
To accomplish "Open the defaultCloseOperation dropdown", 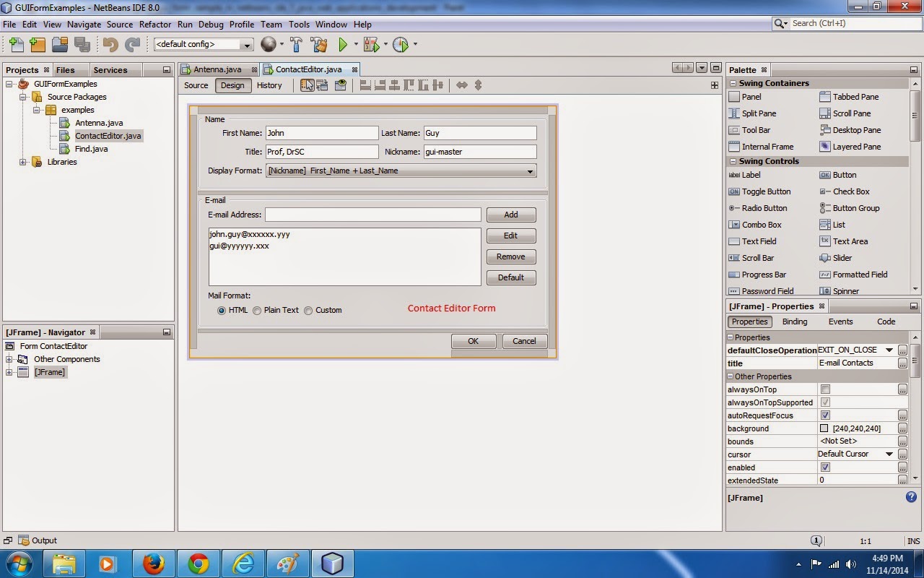I will point(888,350).
